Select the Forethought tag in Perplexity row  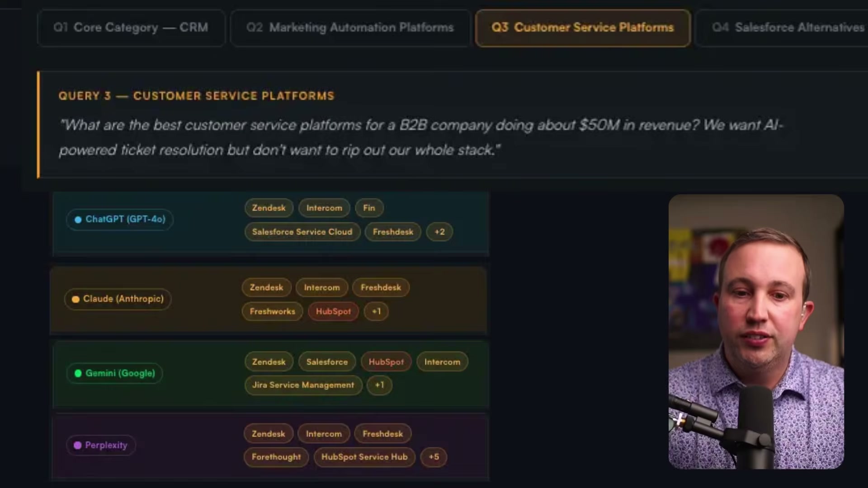coord(276,457)
